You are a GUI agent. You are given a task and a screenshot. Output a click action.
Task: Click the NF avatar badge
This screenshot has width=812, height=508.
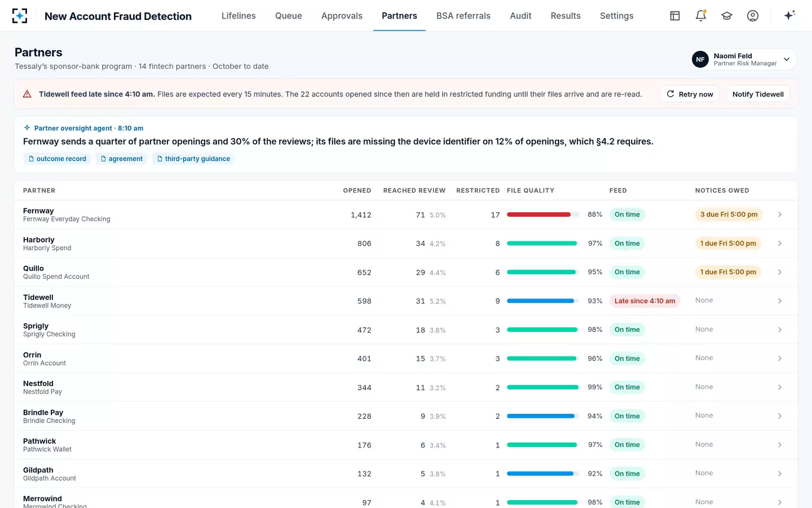coord(700,59)
